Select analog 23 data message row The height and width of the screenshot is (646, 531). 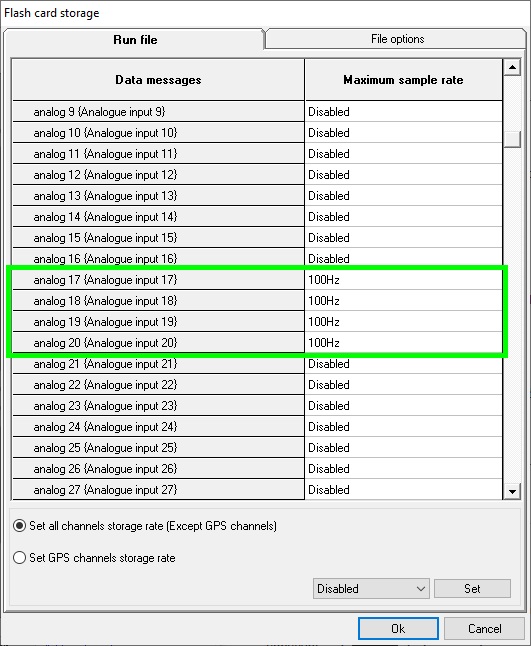(x=158, y=406)
